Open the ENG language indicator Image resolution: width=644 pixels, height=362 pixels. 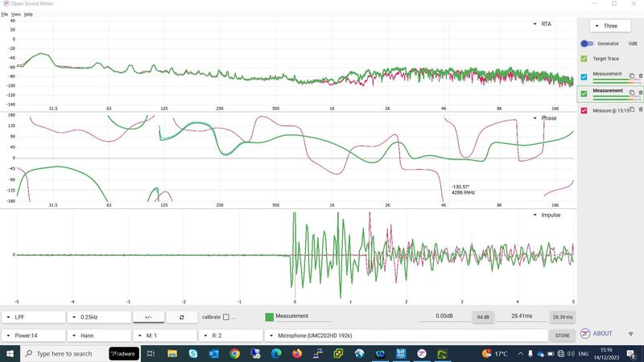click(583, 353)
